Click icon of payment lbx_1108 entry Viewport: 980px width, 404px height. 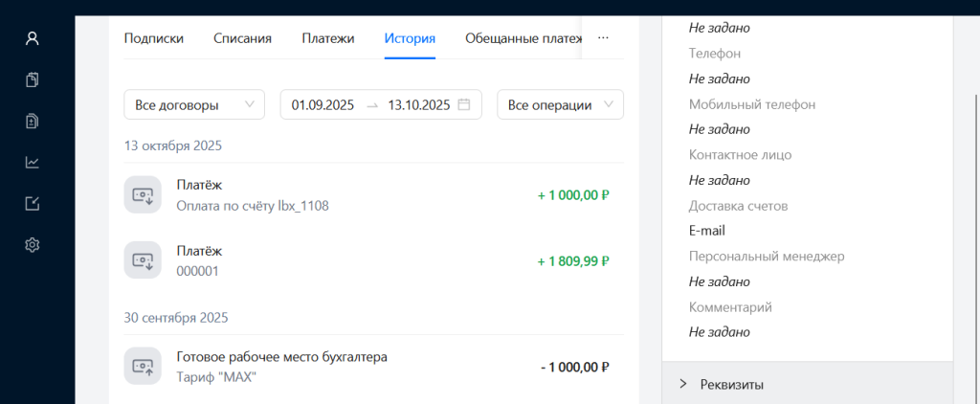143,194
